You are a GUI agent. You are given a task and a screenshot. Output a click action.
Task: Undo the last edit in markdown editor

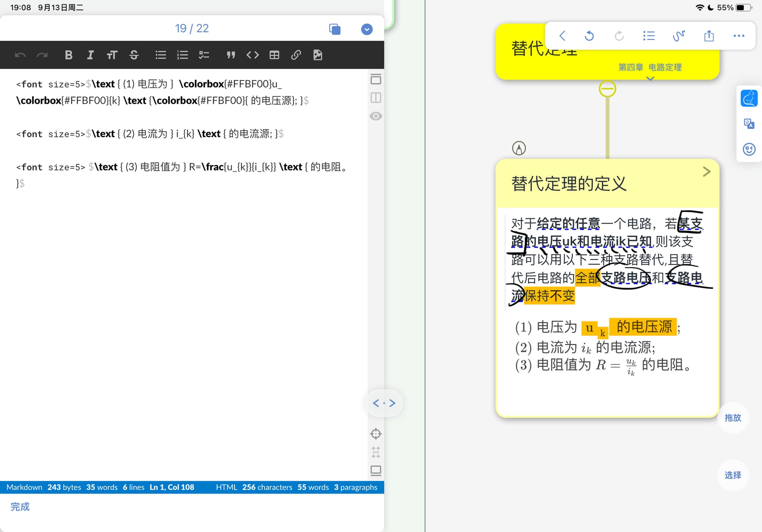coord(20,55)
